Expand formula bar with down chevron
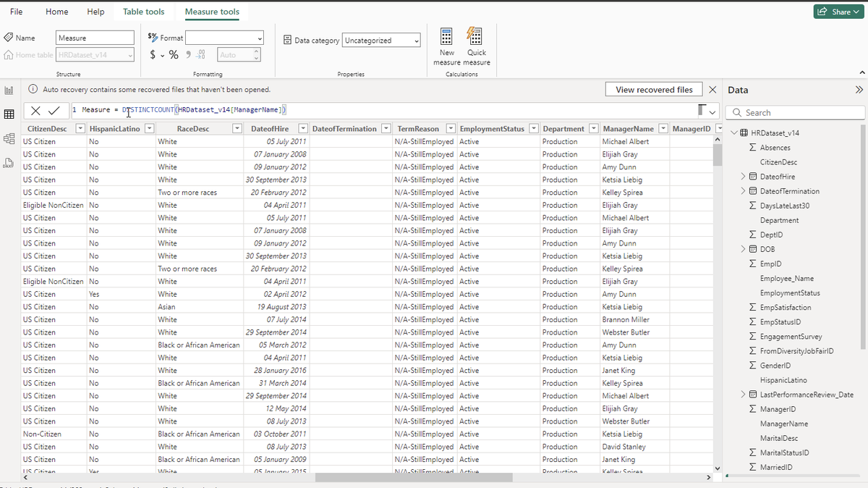Image resolution: width=868 pixels, height=488 pixels. pyautogui.click(x=712, y=112)
